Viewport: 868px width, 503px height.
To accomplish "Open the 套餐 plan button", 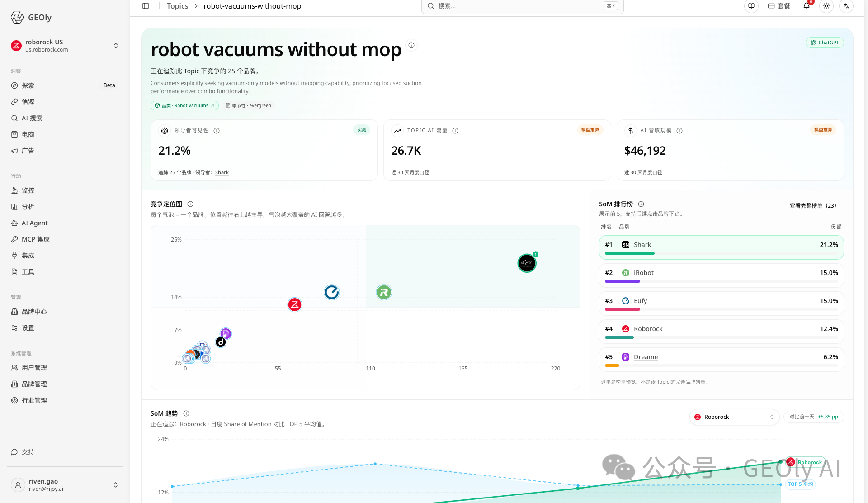I will click(x=779, y=6).
